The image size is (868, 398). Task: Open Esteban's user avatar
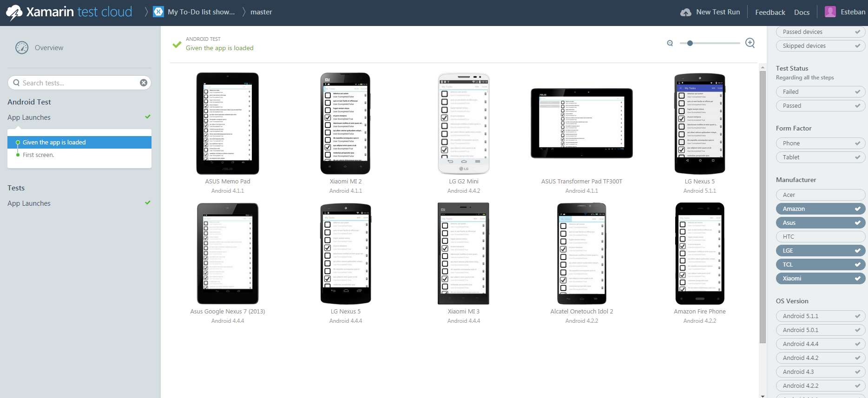tap(830, 12)
